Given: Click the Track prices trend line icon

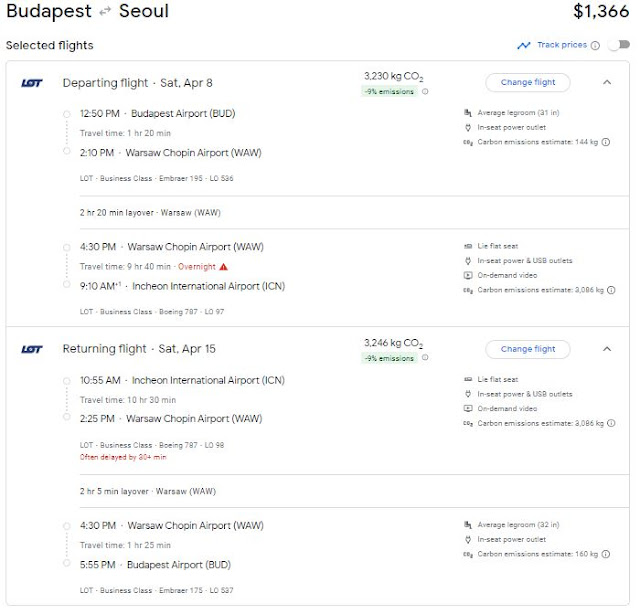Looking at the screenshot, I should click(524, 45).
